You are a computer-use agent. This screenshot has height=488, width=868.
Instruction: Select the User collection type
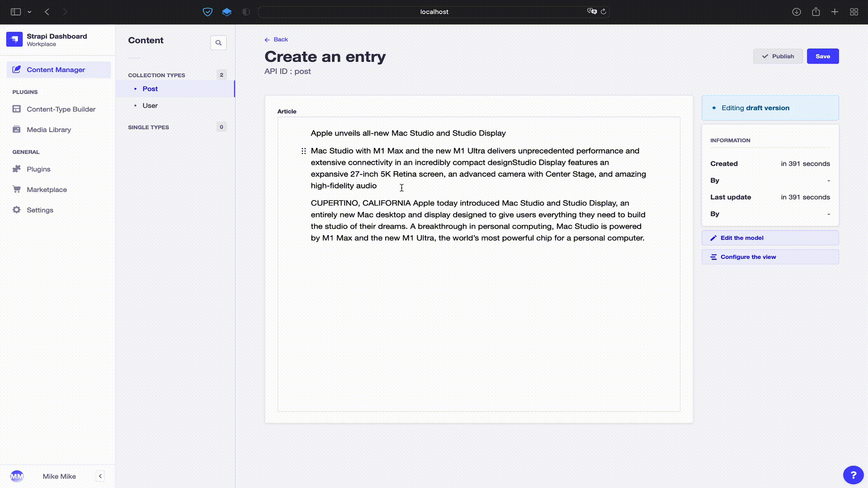150,106
